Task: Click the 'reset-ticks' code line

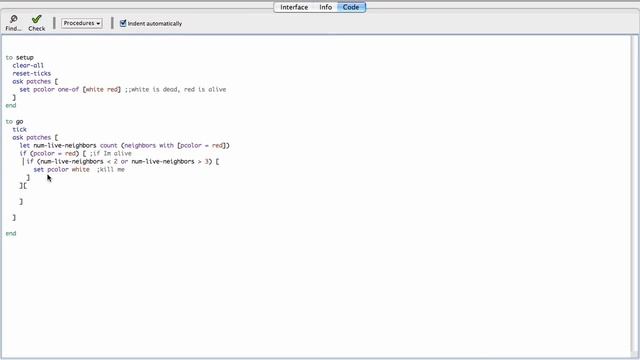Action: 31,73
